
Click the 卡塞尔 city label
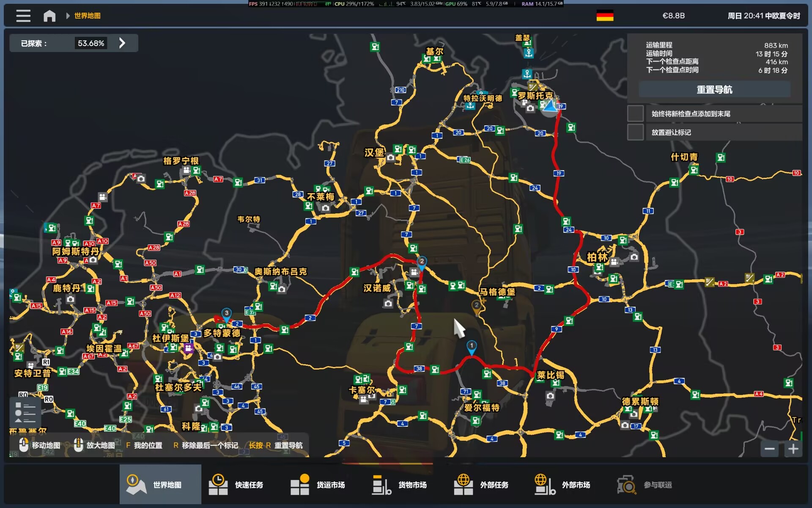tap(362, 390)
